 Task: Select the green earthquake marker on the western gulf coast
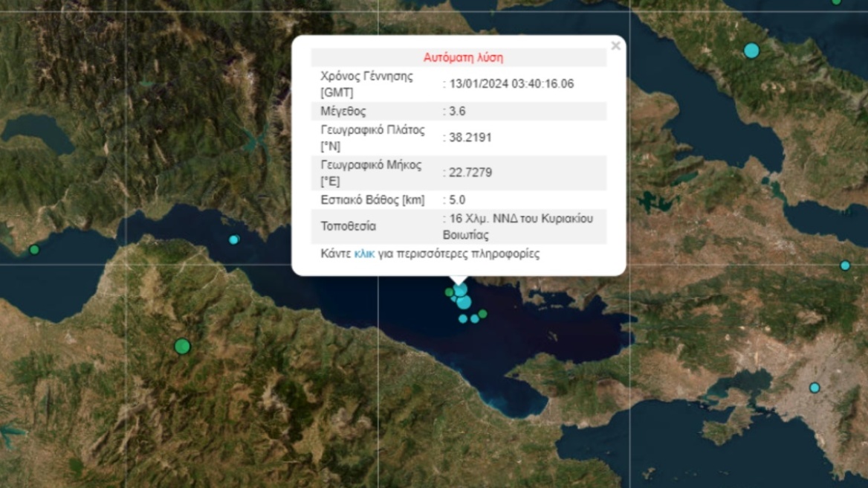coord(33,250)
